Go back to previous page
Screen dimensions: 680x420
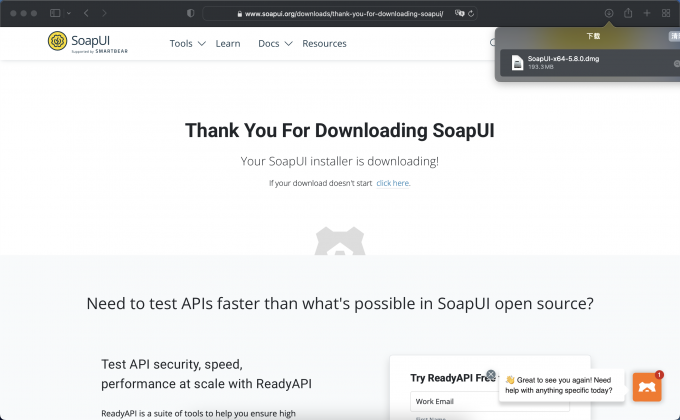86,13
